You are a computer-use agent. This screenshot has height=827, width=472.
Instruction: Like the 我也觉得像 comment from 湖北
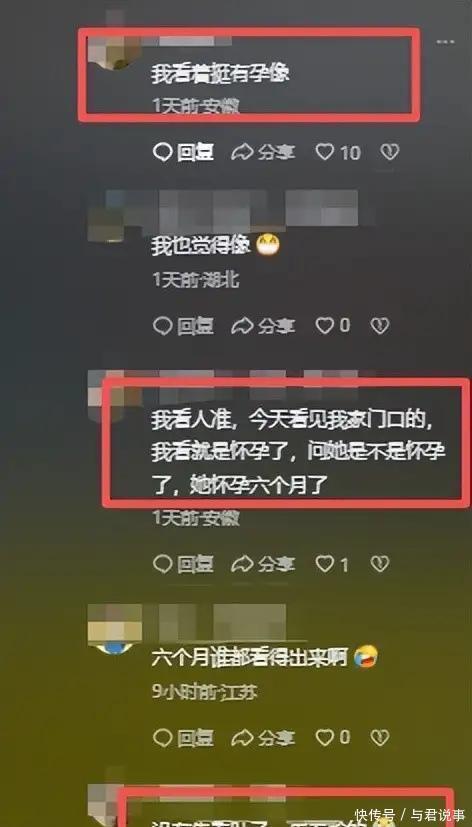pyautogui.click(x=333, y=326)
